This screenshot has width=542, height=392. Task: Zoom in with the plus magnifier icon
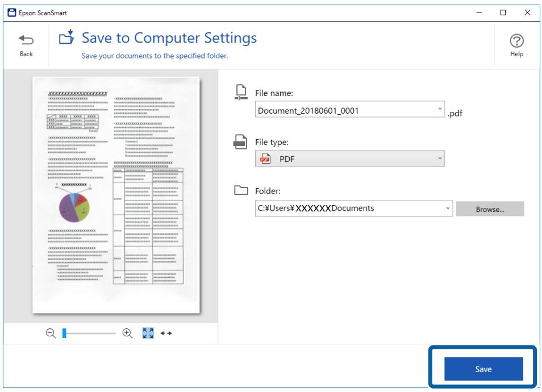[x=128, y=333]
